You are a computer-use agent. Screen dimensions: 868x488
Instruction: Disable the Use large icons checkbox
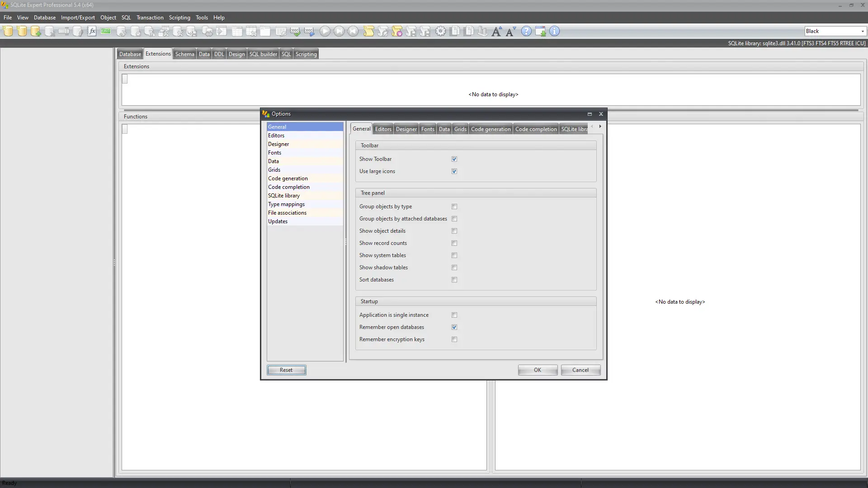click(x=454, y=171)
